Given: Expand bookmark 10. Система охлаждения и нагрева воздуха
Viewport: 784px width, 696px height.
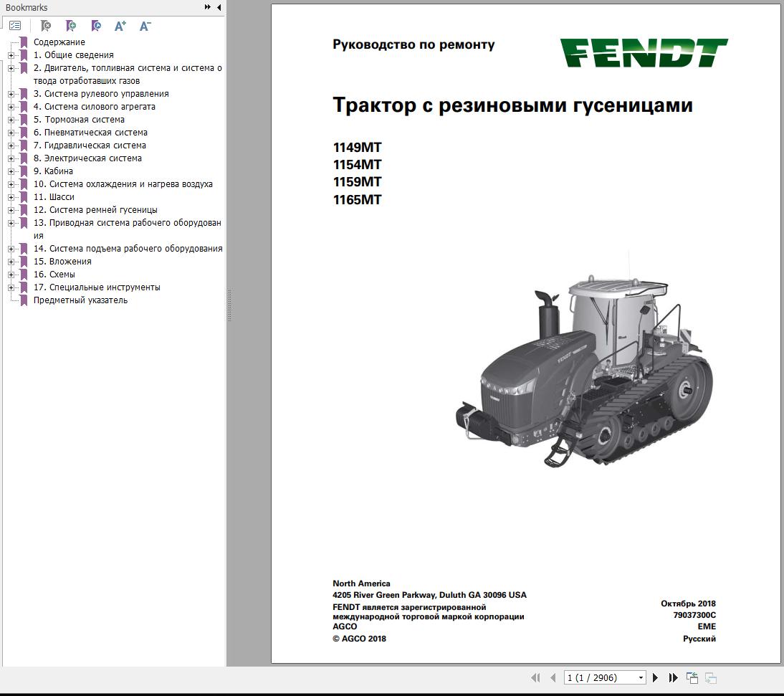Looking at the screenshot, I should [11, 184].
